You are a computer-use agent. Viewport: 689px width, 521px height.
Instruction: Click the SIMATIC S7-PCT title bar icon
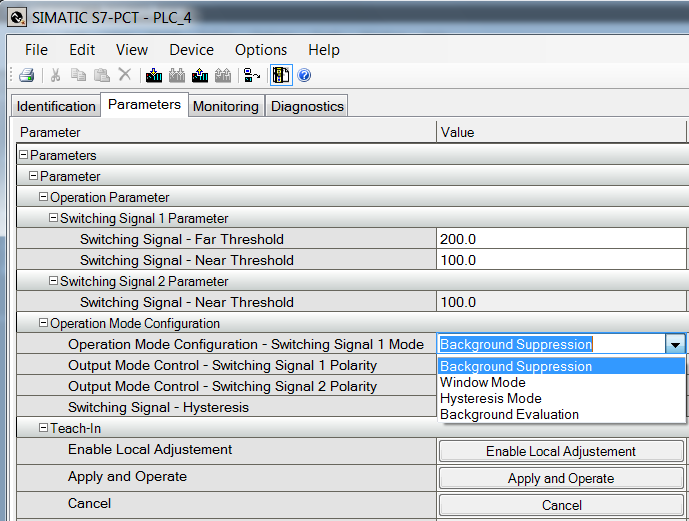point(17,18)
